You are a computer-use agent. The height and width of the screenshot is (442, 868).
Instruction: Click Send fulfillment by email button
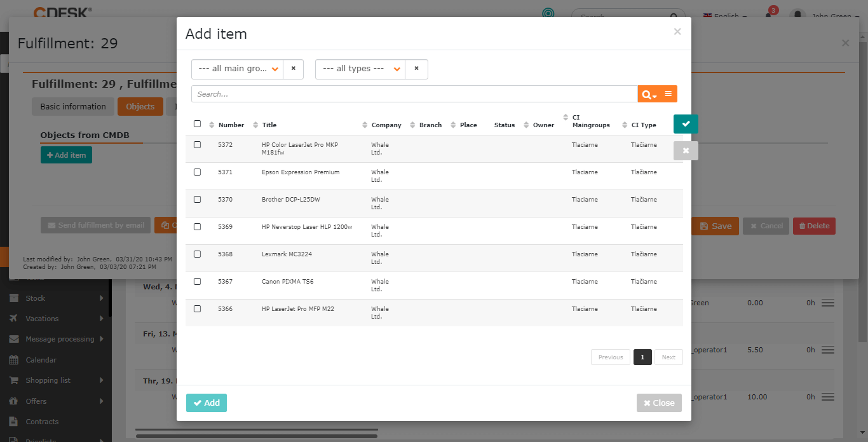(96, 225)
